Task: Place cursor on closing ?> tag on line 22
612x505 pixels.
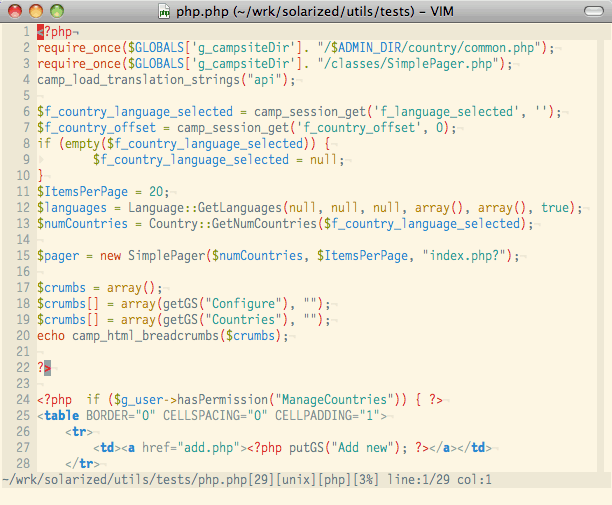Action: point(44,368)
